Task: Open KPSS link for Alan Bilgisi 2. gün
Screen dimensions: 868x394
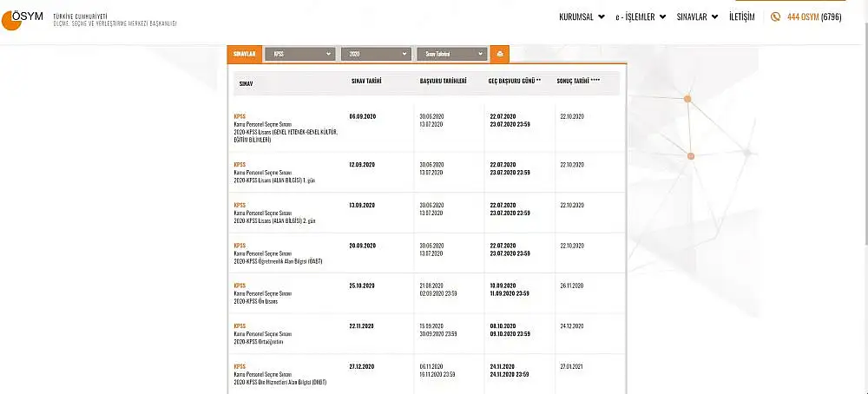Action: coord(240,205)
